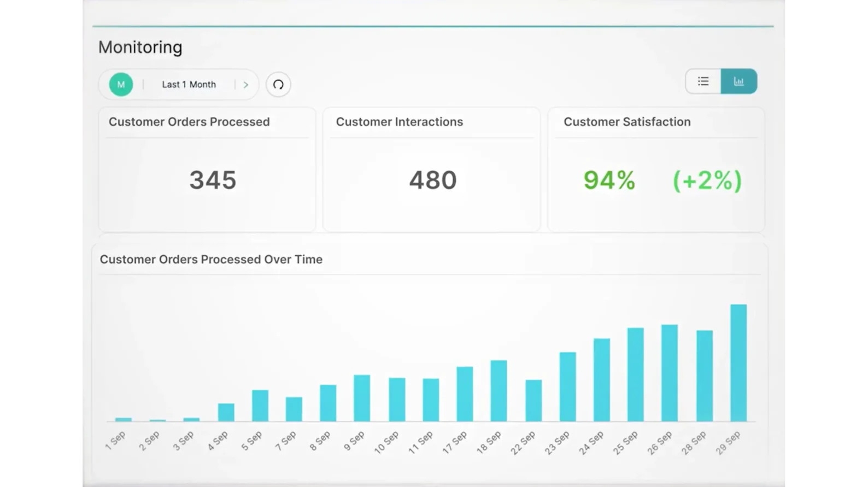Open the Customer Orders Processed card

[x=207, y=169]
